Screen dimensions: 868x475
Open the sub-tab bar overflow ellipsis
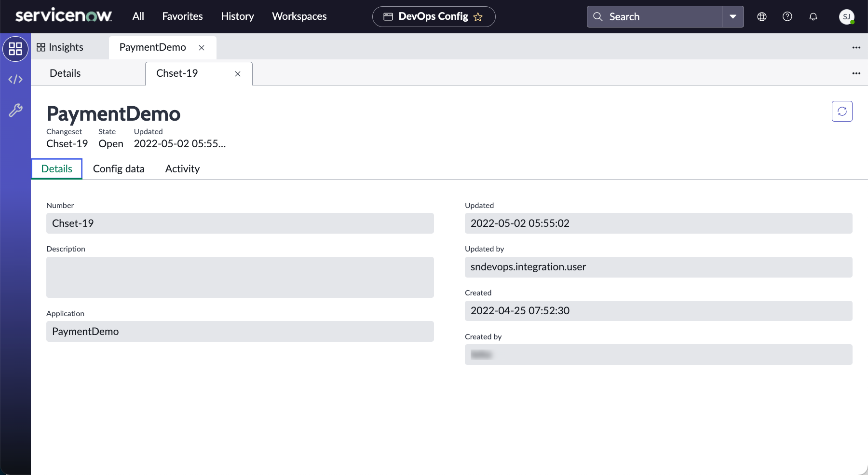(x=856, y=73)
